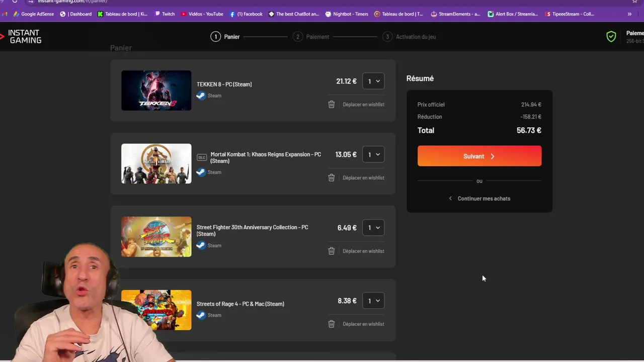
Task: Open the TEKKEN 8 - PC (Steam) title
Action: click(224, 84)
